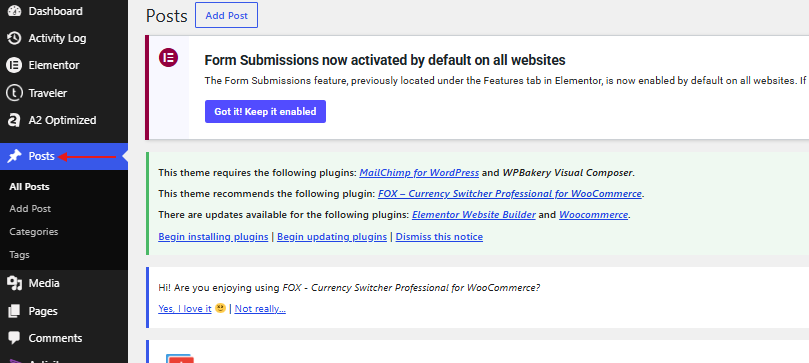This screenshot has width=809, height=363.
Task: Go to Tags under Posts
Action: click(x=19, y=255)
